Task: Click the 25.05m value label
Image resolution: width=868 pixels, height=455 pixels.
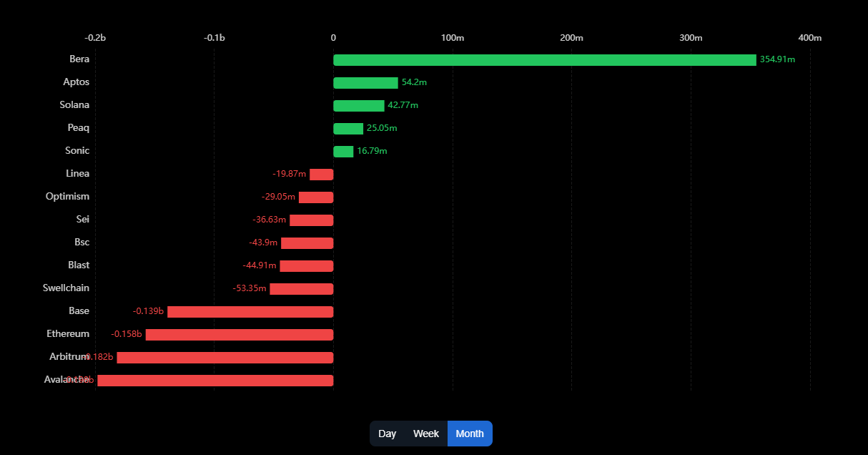Action: (382, 128)
